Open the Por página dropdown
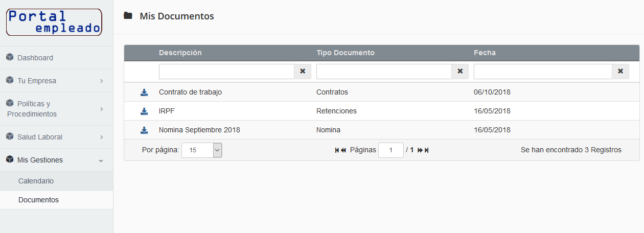This screenshot has height=233, width=644. click(201, 150)
